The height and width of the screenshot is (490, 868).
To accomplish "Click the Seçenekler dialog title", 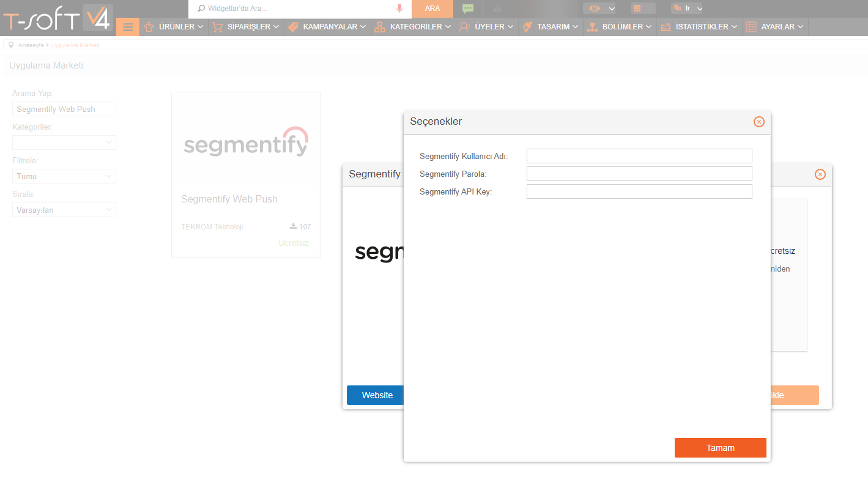I will (x=436, y=121).
